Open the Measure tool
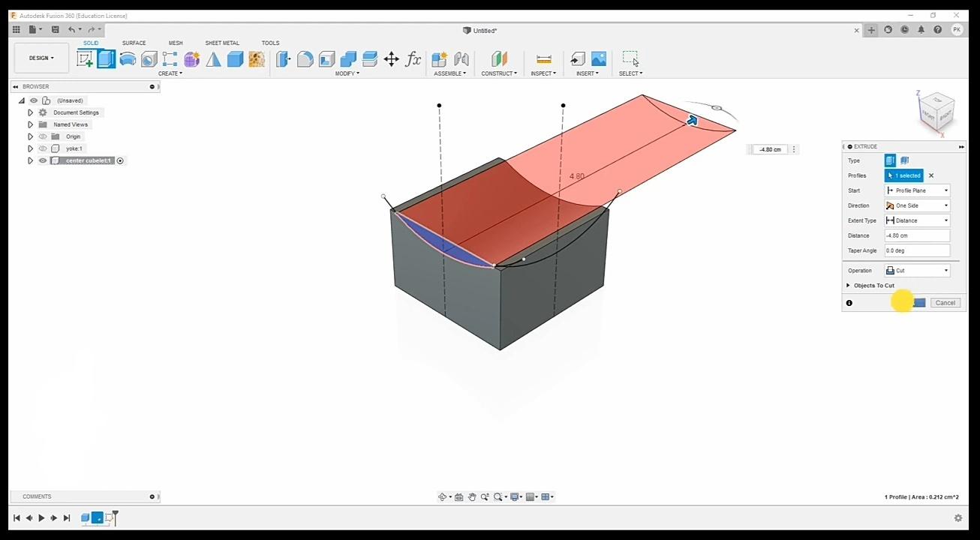Image resolution: width=980 pixels, height=540 pixels. (544, 59)
